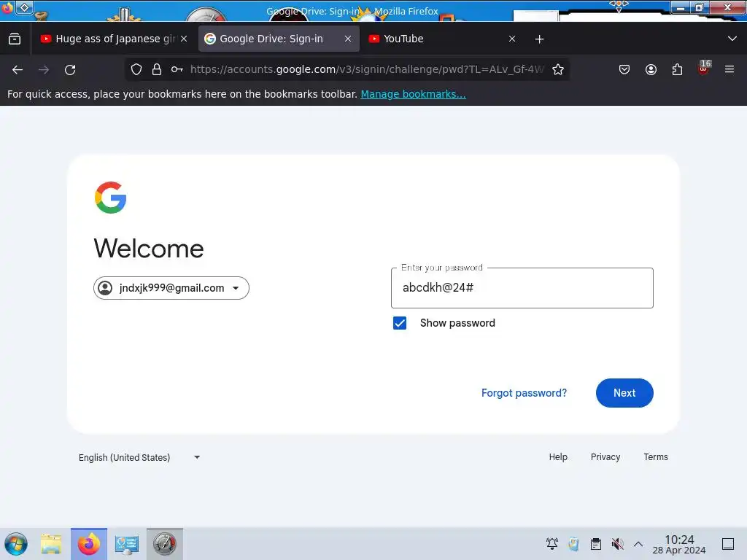Expand hidden system tray icons

tap(638, 544)
